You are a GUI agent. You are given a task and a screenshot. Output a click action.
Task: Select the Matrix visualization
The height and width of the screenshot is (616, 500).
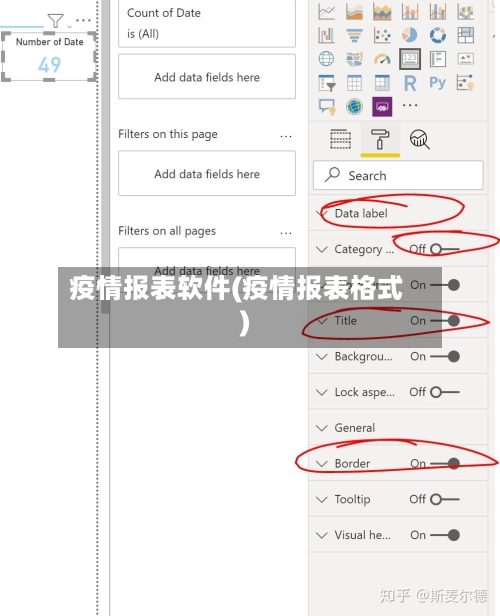tap(382, 83)
